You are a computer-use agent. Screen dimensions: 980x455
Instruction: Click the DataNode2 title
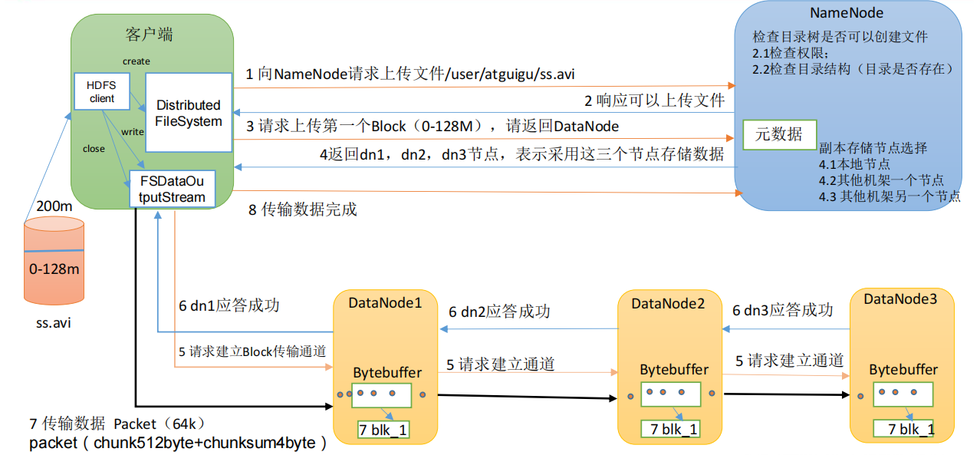pyautogui.click(x=668, y=303)
